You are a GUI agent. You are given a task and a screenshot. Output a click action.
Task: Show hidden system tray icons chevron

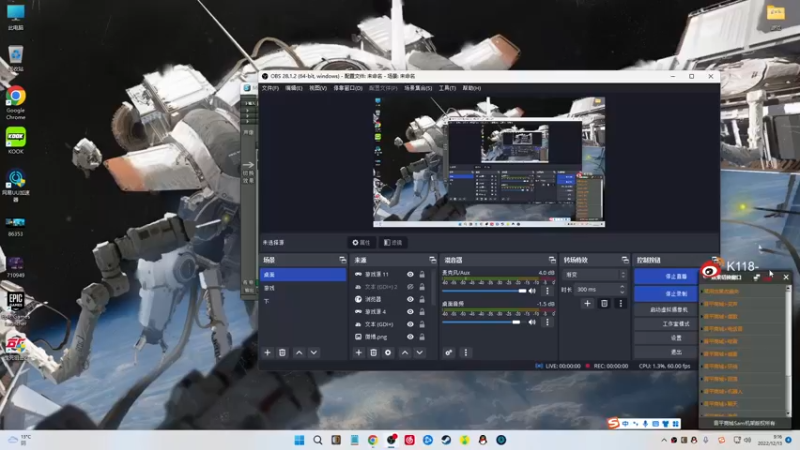pos(664,440)
